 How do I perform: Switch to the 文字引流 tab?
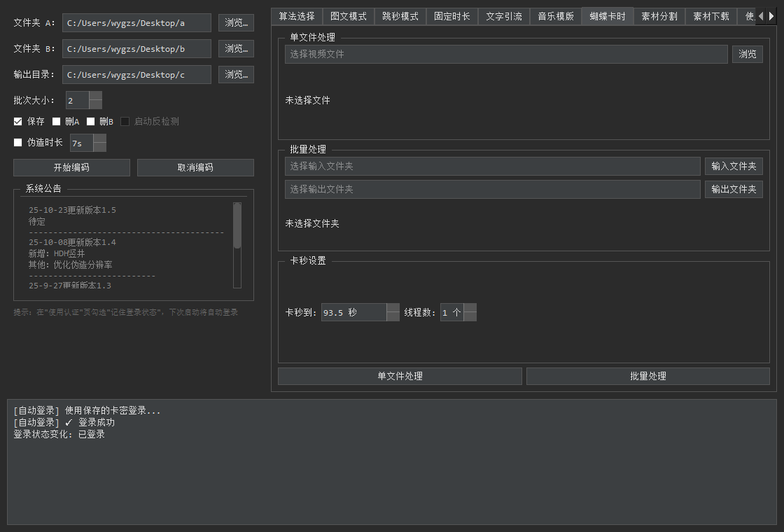pos(503,15)
